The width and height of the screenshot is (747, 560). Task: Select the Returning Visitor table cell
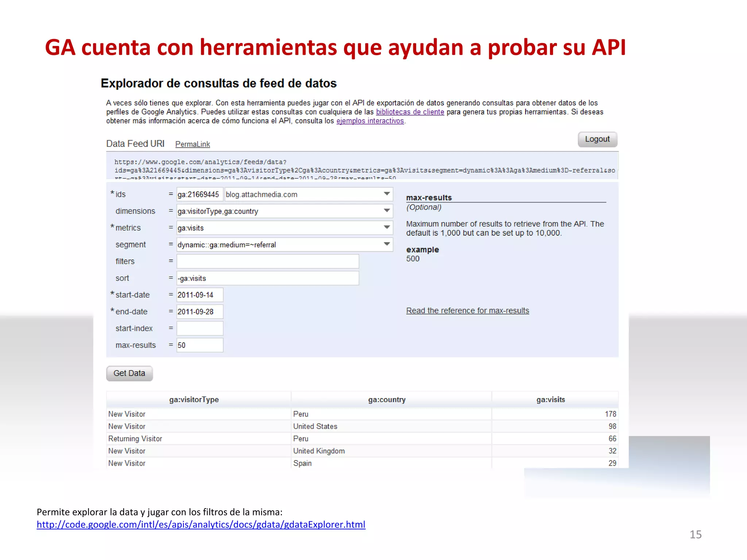198,439
